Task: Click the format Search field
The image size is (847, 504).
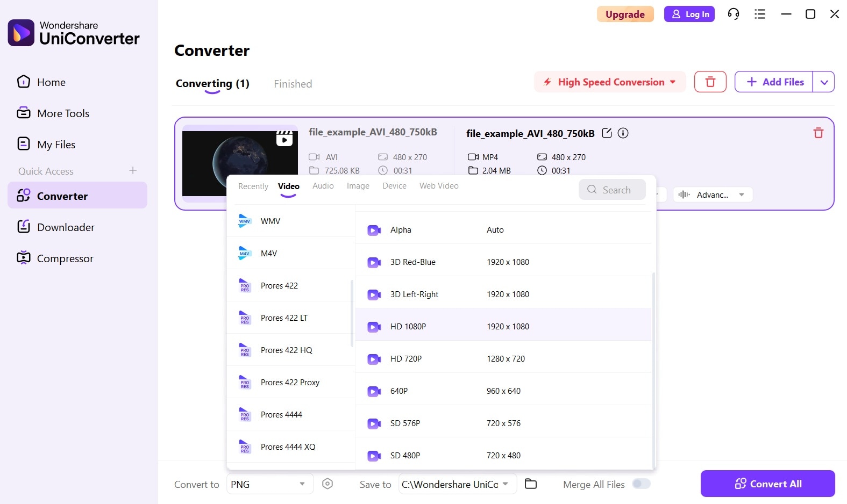Action: click(x=612, y=190)
